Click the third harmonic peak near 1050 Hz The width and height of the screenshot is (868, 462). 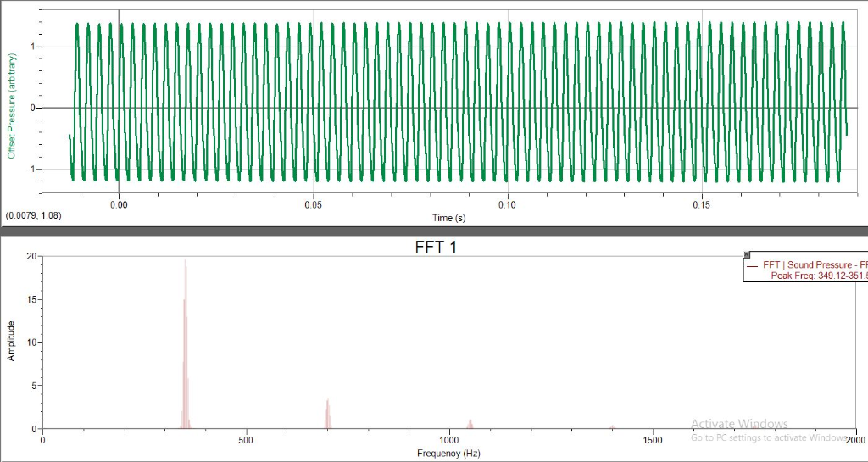point(470,424)
